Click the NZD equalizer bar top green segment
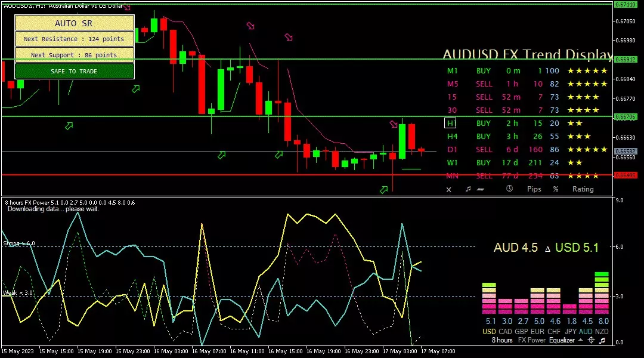This screenshot has height=358, width=644. click(x=602, y=274)
